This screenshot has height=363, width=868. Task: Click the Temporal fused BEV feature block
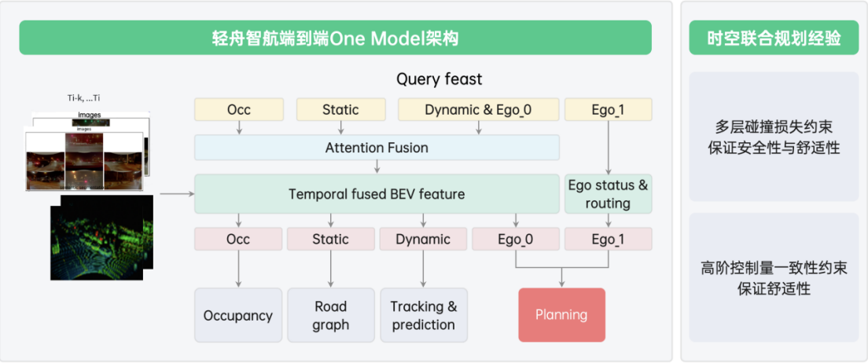377,193
